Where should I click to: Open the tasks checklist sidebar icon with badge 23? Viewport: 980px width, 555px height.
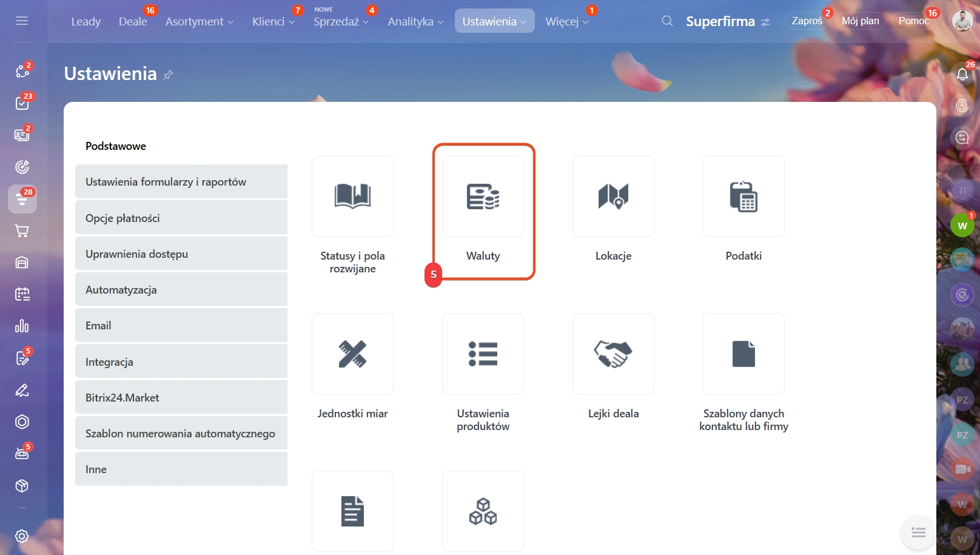tap(22, 103)
